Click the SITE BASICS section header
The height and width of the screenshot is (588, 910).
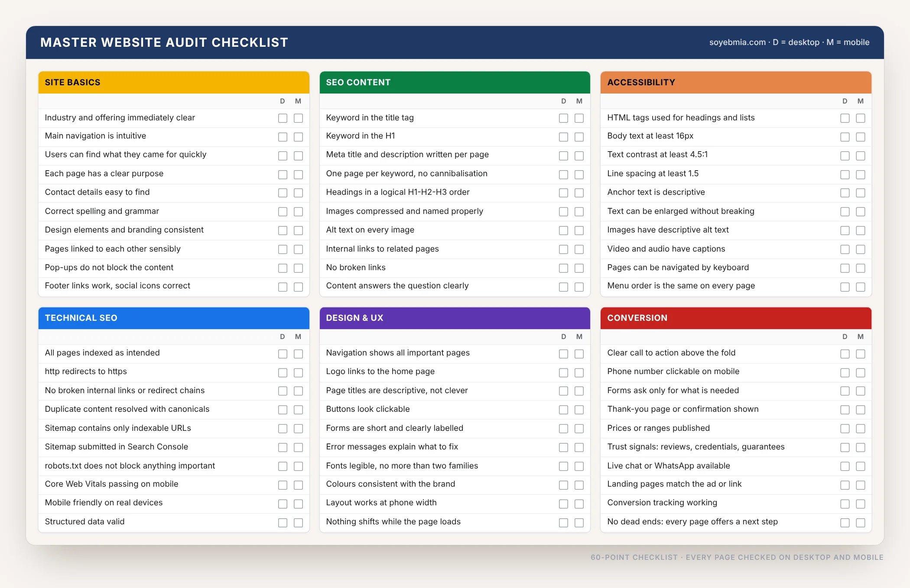(x=174, y=82)
